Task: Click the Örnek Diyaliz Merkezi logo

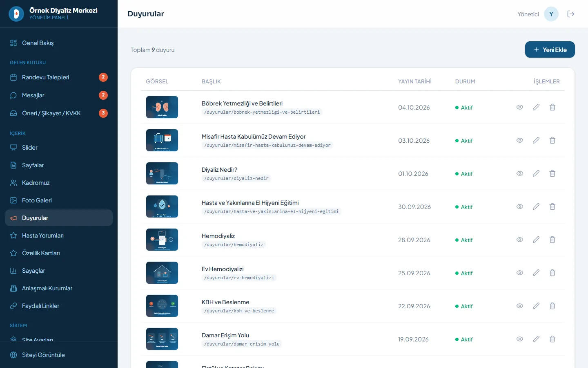Action: pos(16,14)
